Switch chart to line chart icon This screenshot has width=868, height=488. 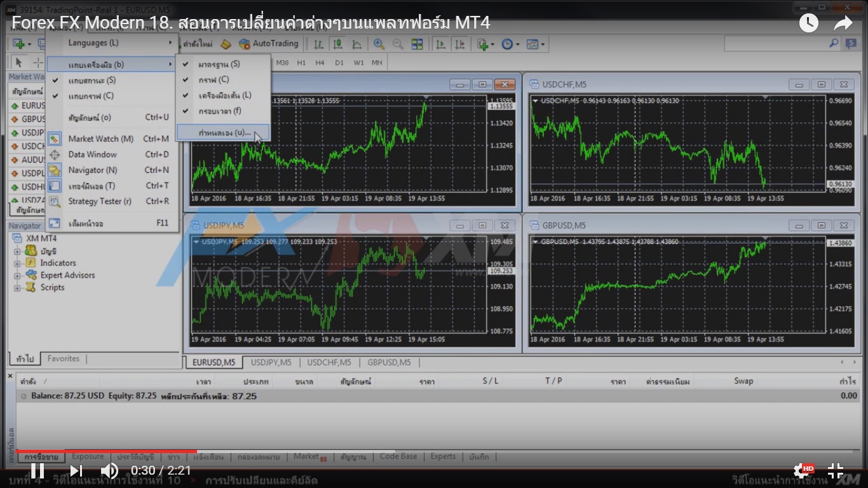pos(356,44)
